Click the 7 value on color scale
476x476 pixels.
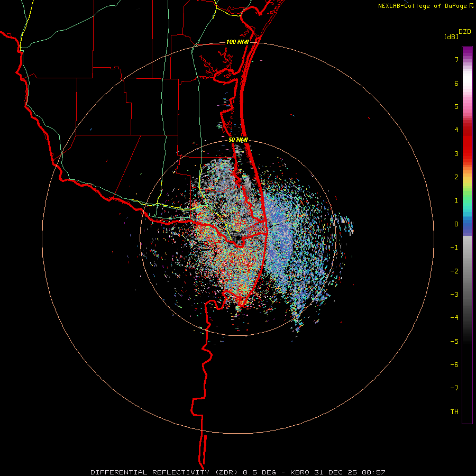[456, 59]
